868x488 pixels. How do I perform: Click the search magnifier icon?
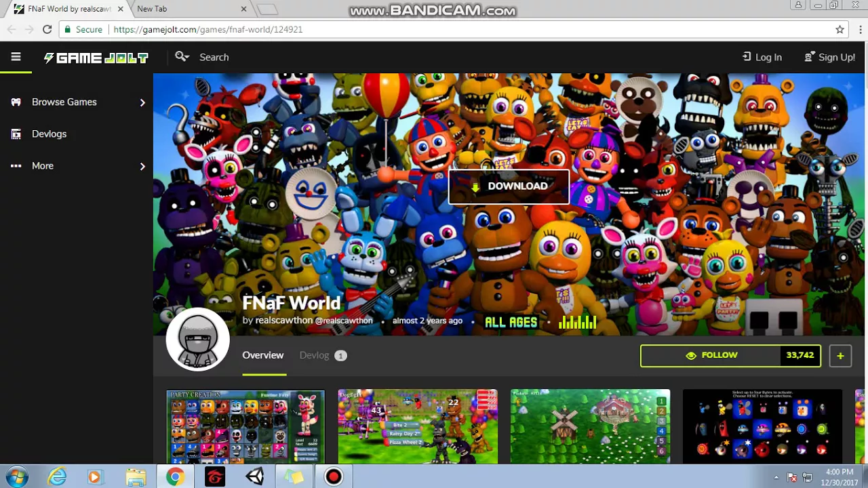182,57
